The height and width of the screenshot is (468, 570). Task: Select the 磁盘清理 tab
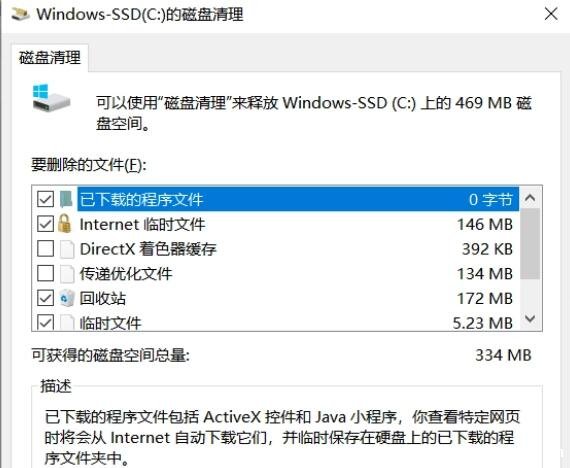(x=50, y=57)
